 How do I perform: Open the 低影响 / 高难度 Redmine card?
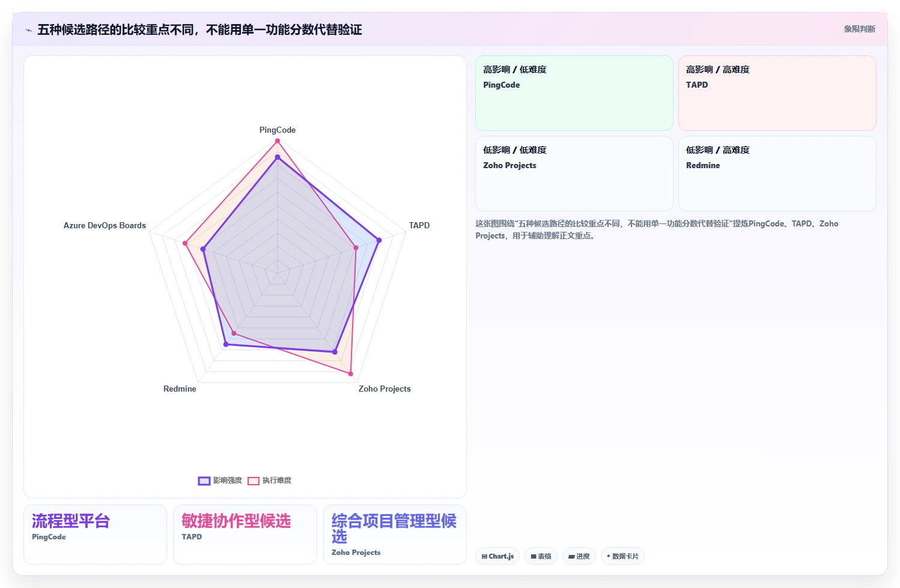777,174
